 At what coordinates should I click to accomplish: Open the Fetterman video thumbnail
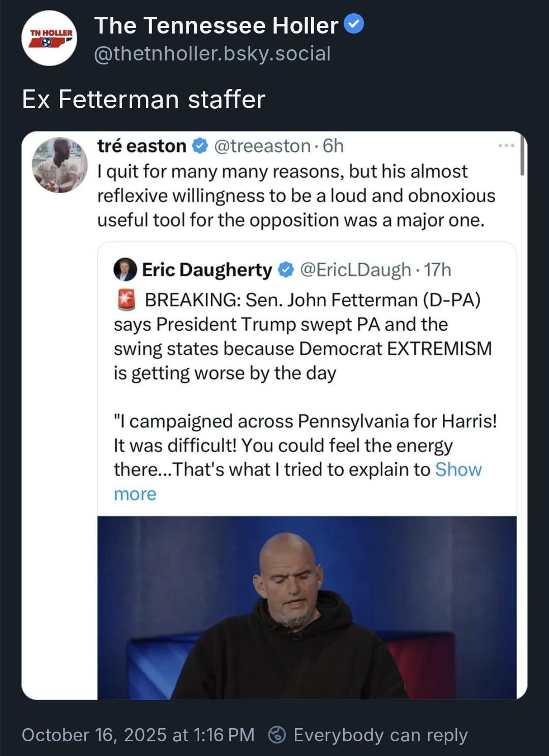(x=307, y=608)
